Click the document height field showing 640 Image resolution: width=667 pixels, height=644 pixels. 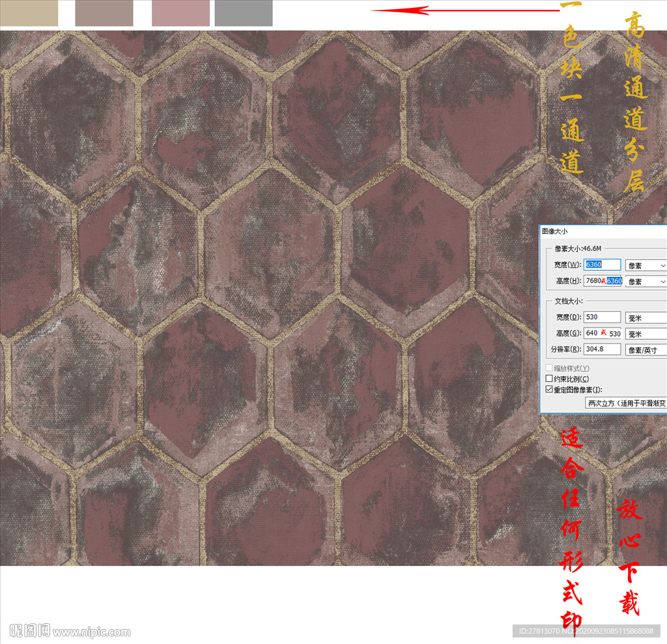pos(602,333)
